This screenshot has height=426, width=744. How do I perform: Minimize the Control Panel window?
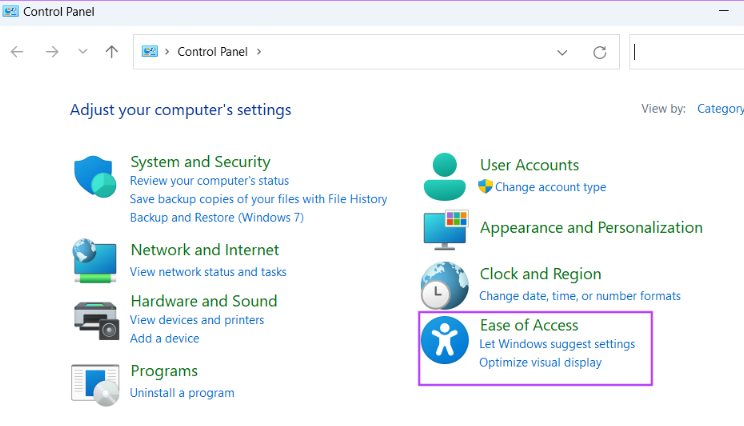tap(724, 10)
